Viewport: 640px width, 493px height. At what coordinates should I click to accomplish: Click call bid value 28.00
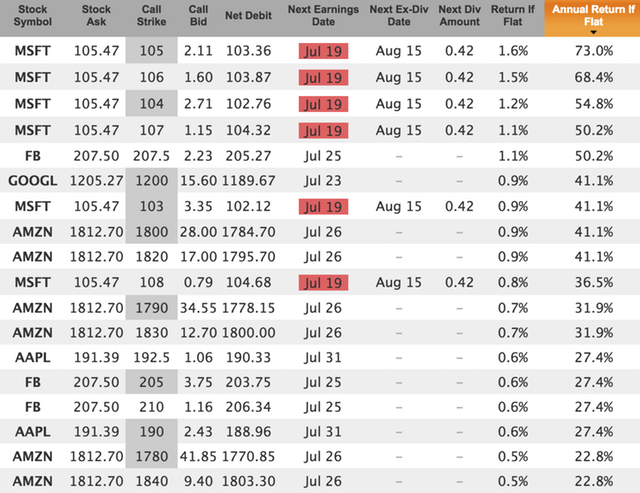click(198, 232)
